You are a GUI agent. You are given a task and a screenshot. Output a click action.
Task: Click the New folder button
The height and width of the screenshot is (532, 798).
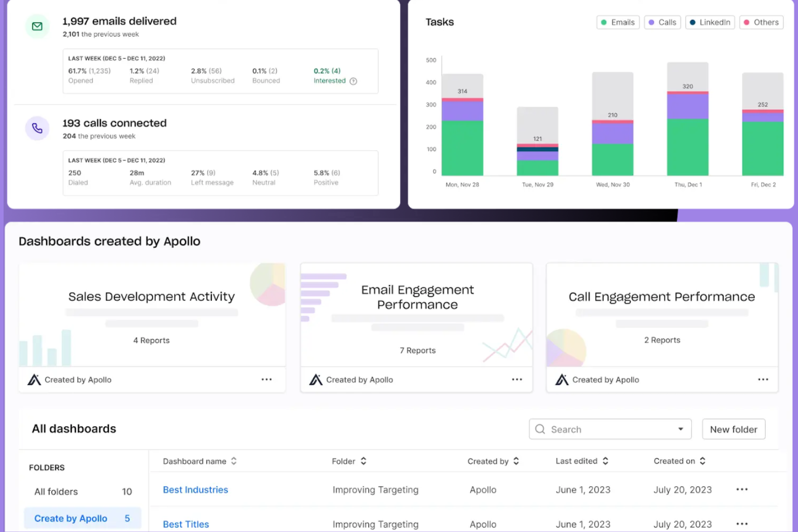pos(733,429)
